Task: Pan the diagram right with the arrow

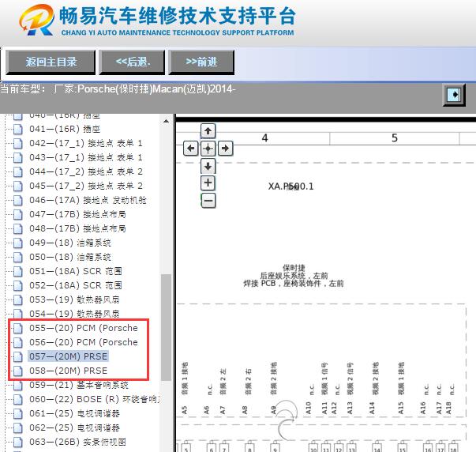Action: click(225, 149)
